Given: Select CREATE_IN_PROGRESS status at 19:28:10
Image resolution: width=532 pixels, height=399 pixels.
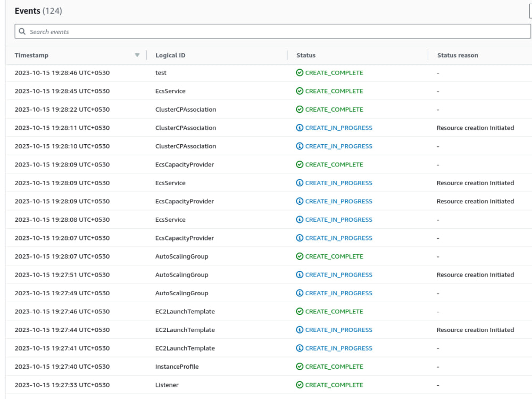Looking at the screenshot, I should pyautogui.click(x=338, y=146).
